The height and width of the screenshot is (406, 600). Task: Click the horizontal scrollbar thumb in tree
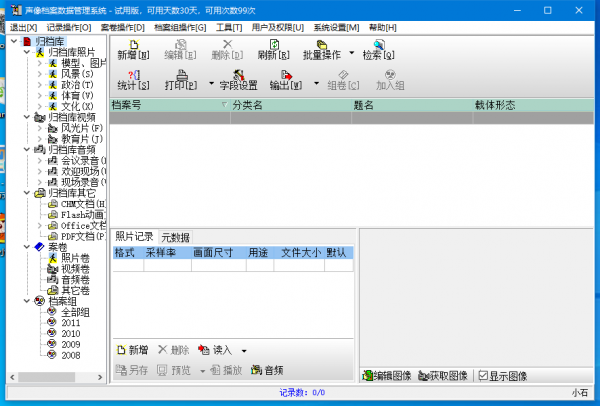coord(47,377)
